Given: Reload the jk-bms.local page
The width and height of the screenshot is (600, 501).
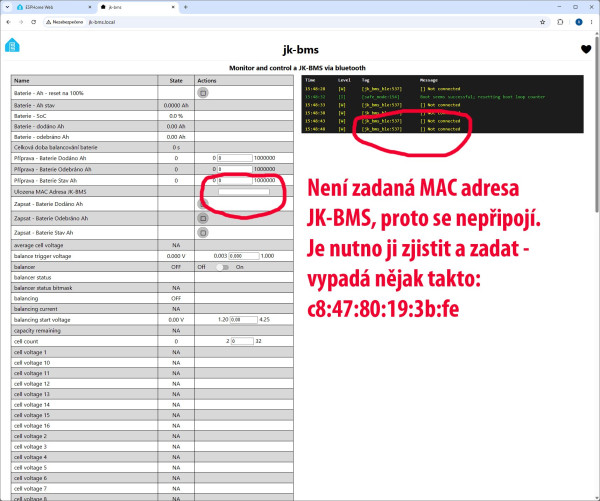Looking at the screenshot, I should tap(34, 22).
